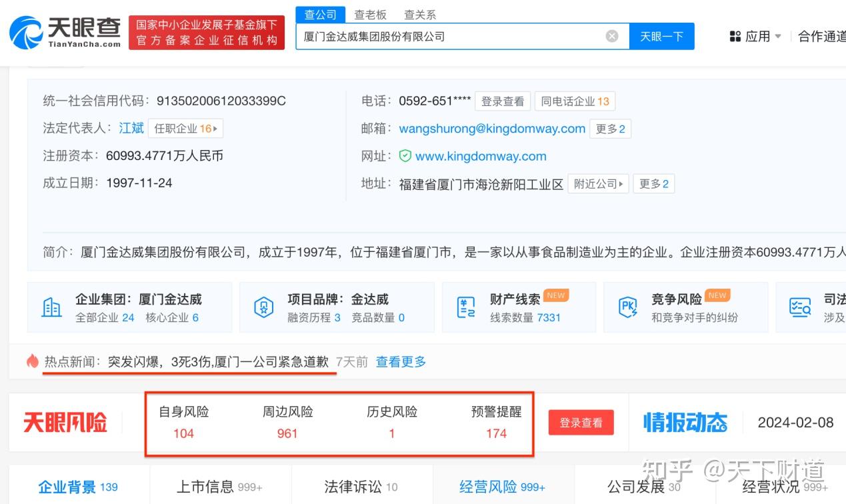Click the 天眼一下 search button
The width and height of the screenshot is (846, 504).
[661, 36]
